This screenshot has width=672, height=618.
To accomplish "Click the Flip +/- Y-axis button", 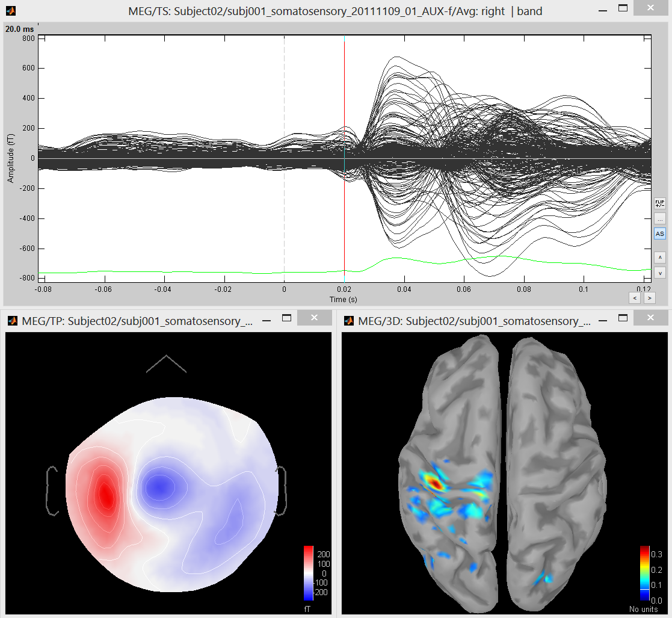I will tap(660, 203).
